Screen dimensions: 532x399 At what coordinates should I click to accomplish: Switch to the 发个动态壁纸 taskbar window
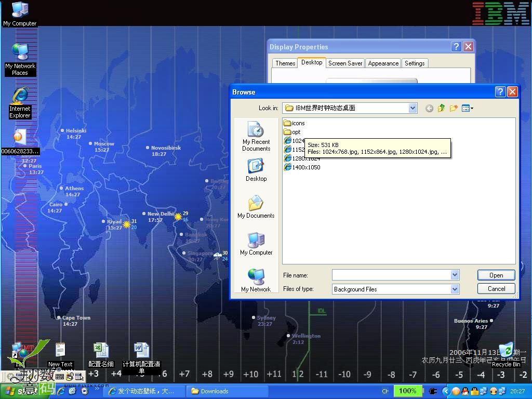144,391
